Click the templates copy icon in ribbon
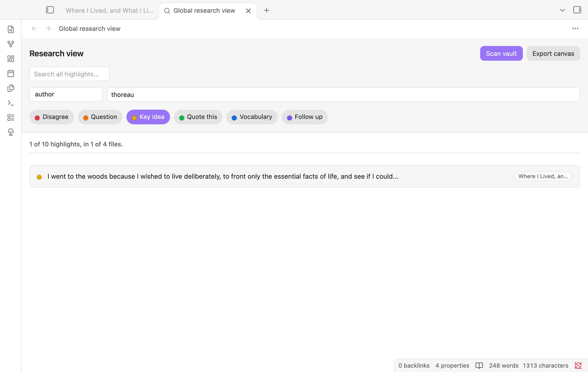The height and width of the screenshot is (372, 588). tap(11, 88)
